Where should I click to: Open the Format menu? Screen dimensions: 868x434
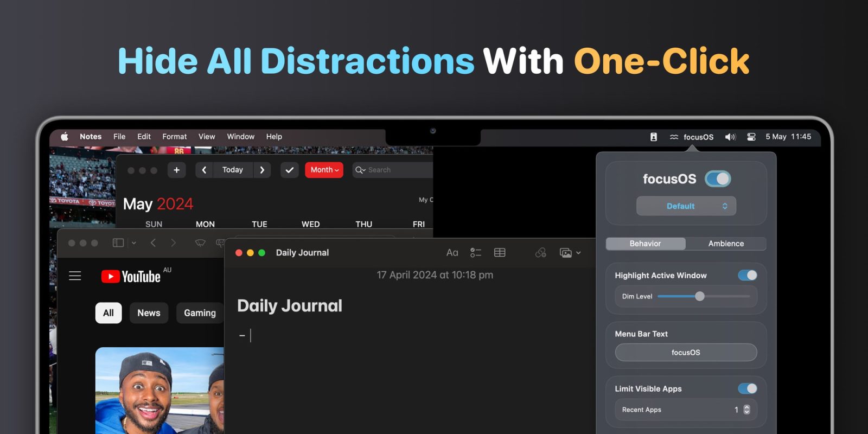[174, 137]
